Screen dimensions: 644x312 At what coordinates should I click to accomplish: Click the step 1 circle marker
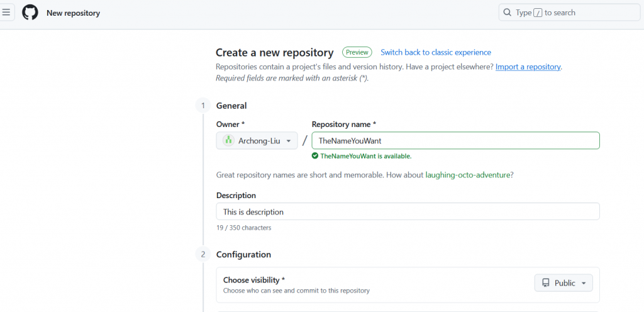pyautogui.click(x=203, y=106)
